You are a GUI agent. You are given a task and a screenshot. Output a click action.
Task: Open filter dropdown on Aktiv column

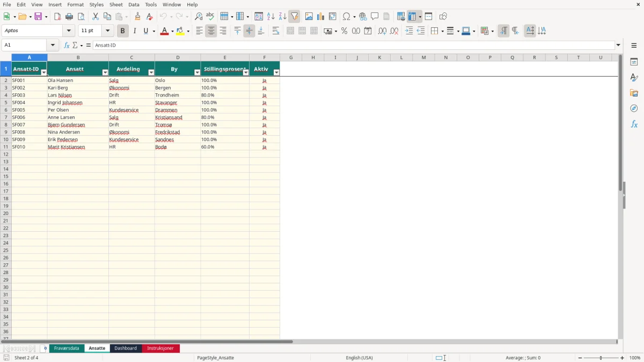[276, 72]
